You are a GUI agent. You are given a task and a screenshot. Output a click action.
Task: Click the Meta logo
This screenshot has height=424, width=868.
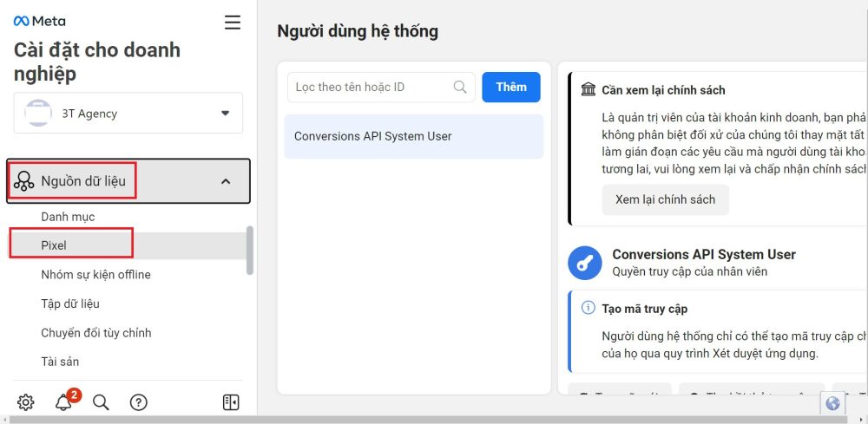[x=39, y=21]
